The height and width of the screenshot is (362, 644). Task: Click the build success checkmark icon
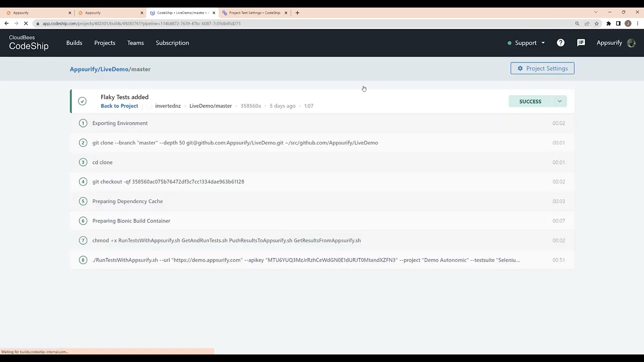[x=82, y=101]
